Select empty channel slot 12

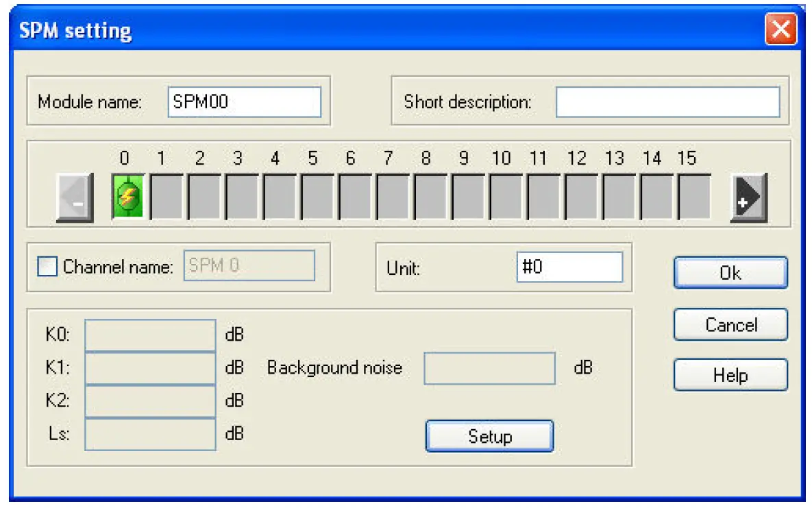582,197
